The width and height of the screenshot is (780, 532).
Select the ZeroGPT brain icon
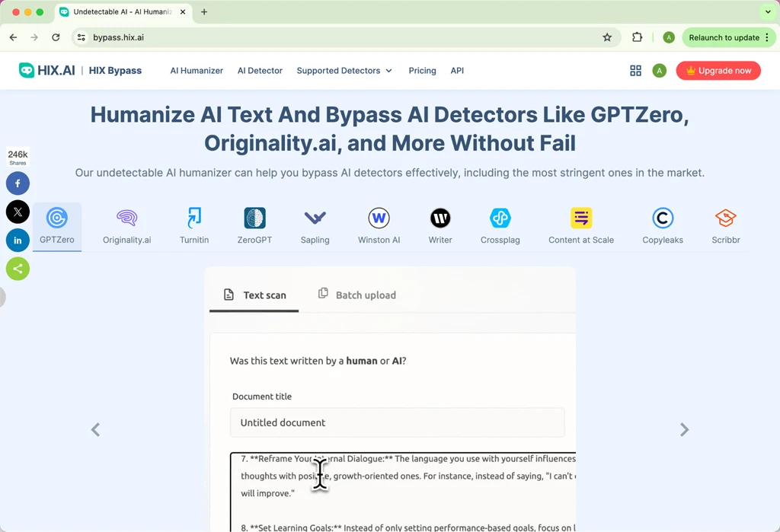(254, 218)
